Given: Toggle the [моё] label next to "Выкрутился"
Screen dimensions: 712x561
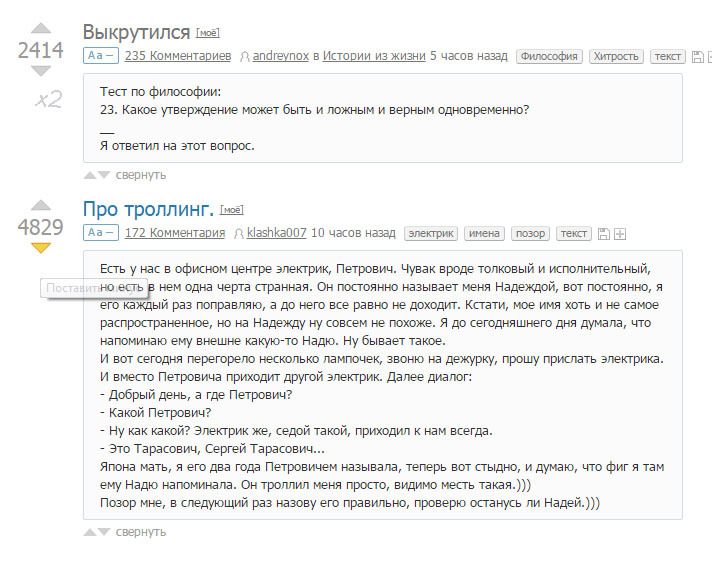Looking at the screenshot, I should pyautogui.click(x=209, y=33).
